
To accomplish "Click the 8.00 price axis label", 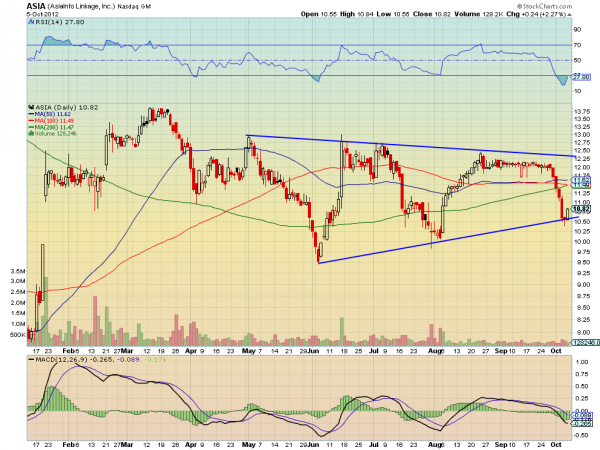I will pos(582,332).
